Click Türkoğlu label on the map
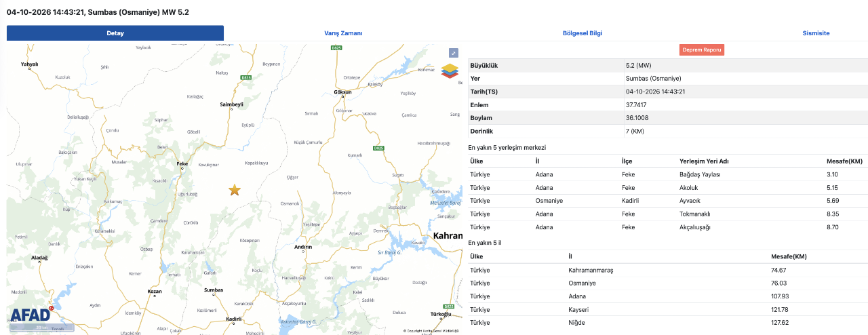This screenshot has height=335, width=868. [441, 314]
